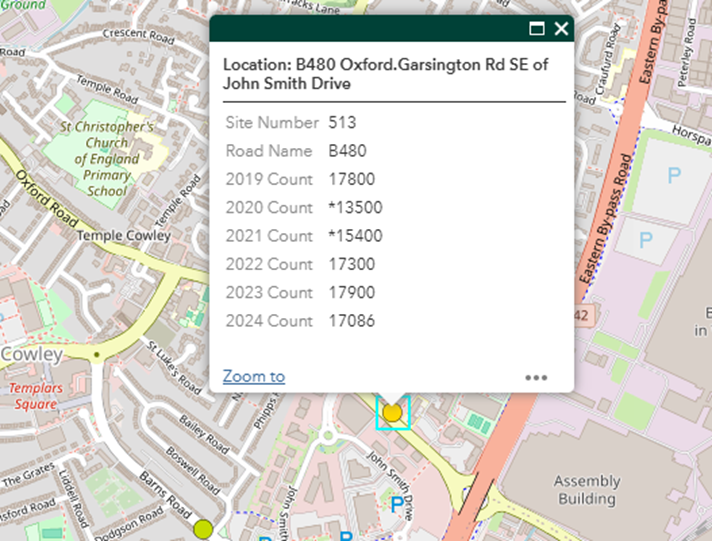The image size is (712, 541).
Task: Select the Site Number value 513
Action: point(342,123)
